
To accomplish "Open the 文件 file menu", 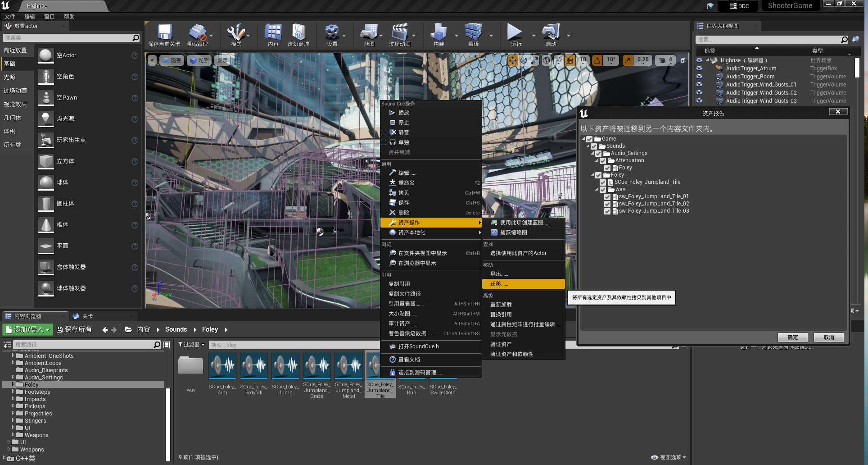I will 10,17.
